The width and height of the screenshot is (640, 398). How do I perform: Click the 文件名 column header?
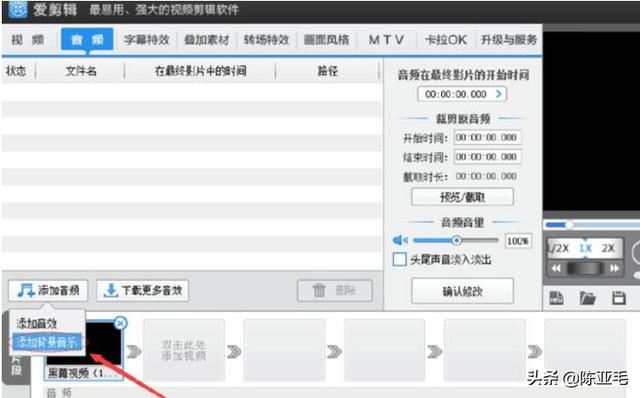[81, 71]
